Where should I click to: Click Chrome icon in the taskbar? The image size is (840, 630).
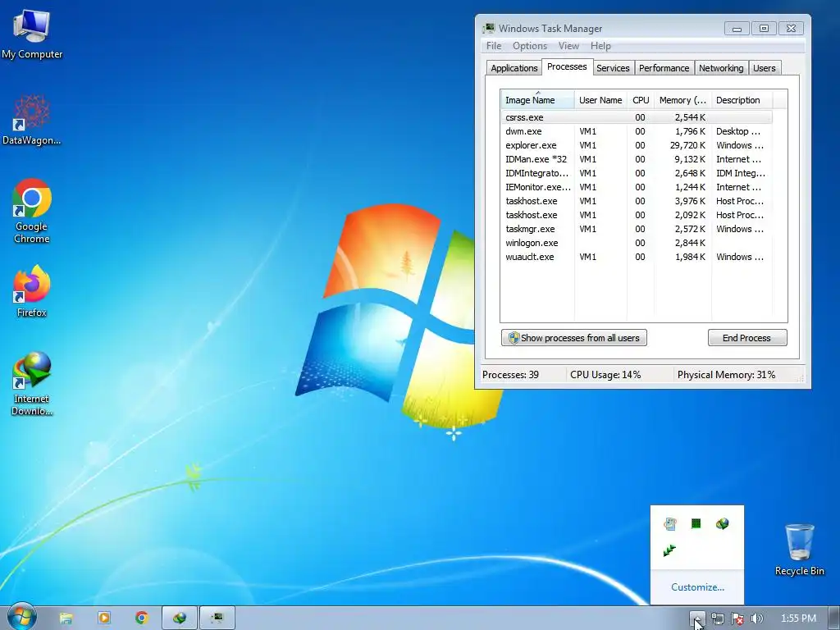click(141, 619)
